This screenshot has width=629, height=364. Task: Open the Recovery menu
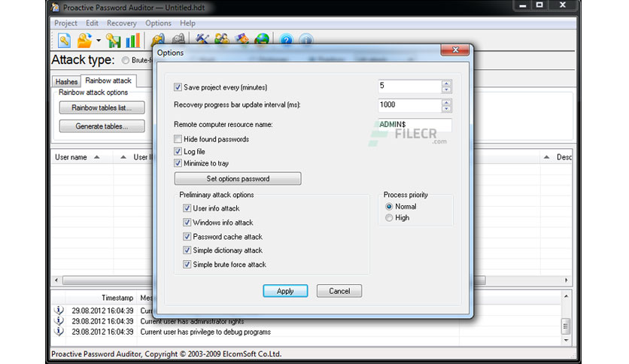122,23
